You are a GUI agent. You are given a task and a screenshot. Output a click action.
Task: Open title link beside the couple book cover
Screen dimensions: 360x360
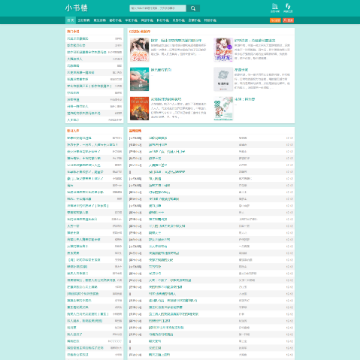176,40
